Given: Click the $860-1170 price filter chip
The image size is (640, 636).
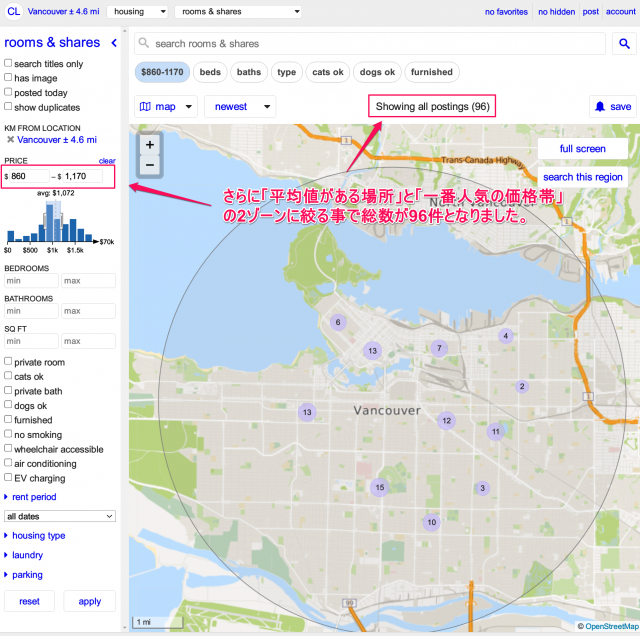Looking at the screenshot, I should pyautogui.click(x=162, y=72).
